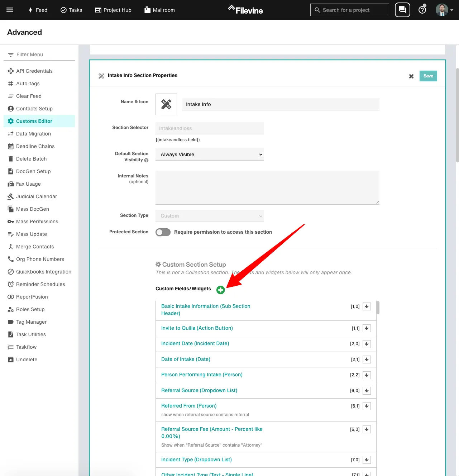
Task: Click the API Credentials icon in sidebar
Action: 11,71
